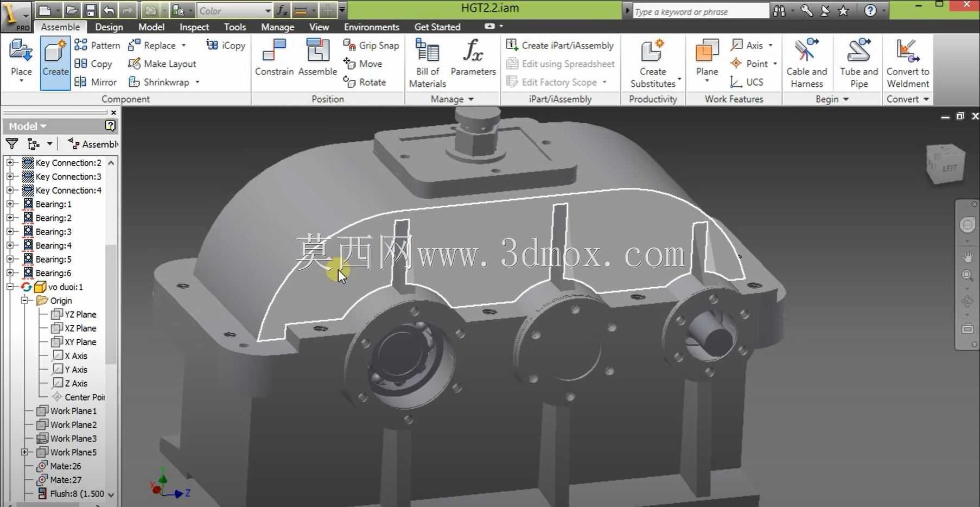980x507 pixels.
Task: Open the Get Started tab
Action: (x=437, y=27)
